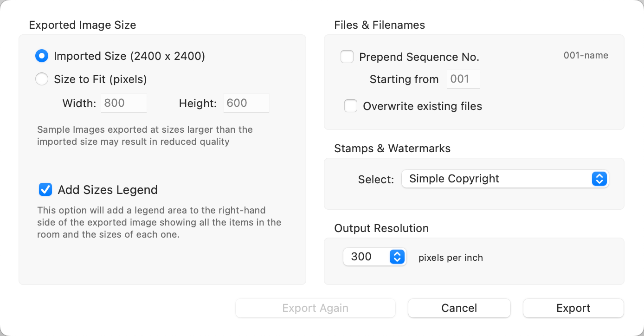644x336 pixels.
Task: Click the 001-name filename preview text
Action: pos(586,56)
